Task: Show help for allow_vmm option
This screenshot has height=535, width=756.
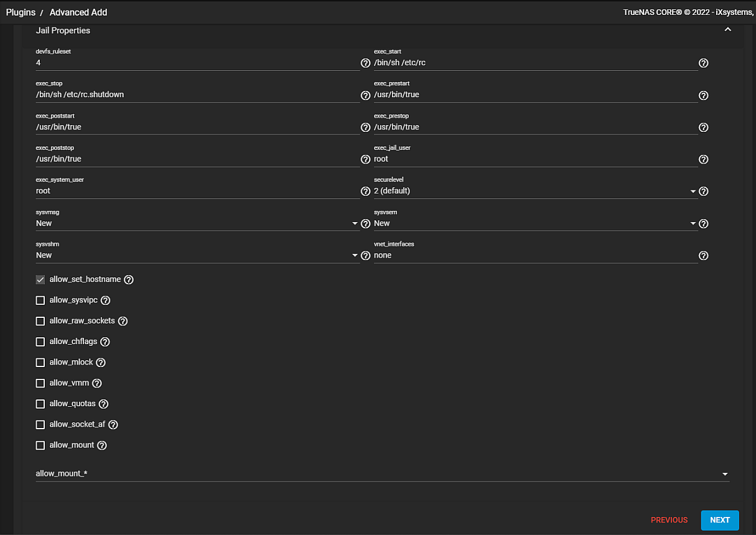Action: [97, 383]
